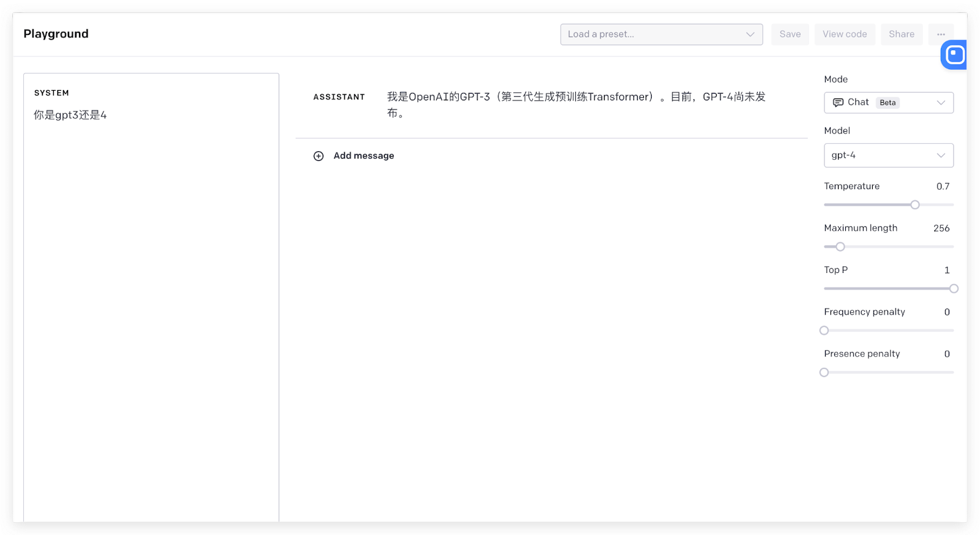Click the Add message label
The height and width of the screenshot is (535, 980).
[x=364, y=156]
